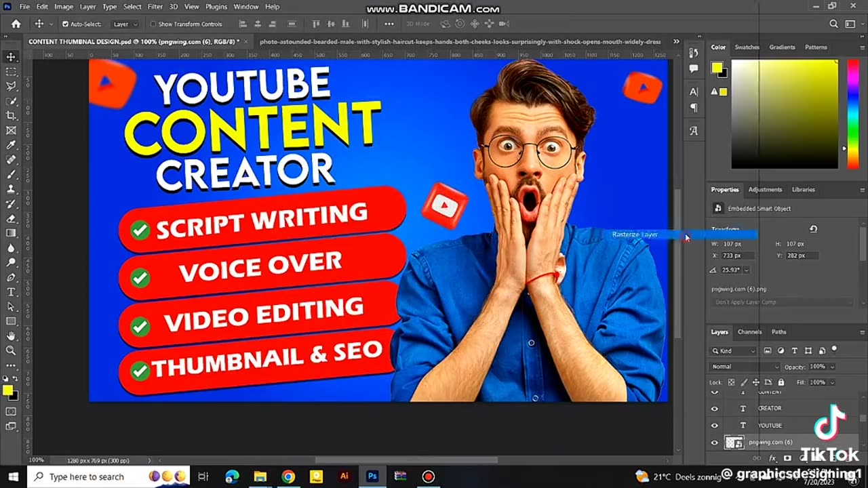Viewport: 868px width, 488px height.
Task: Click the Home icon in options bar
Action: [x=16, y=24]
